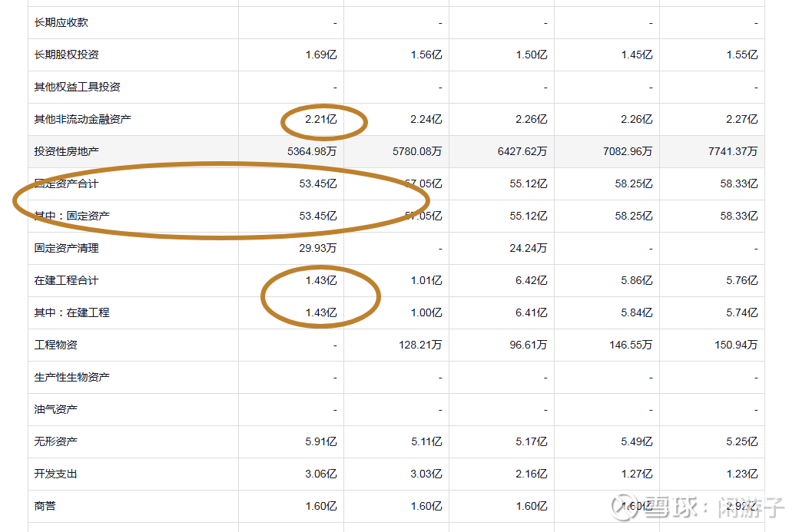Image resolution: width=809 pixels, height=532 pixels.
Task: Click the 3.06亿 value in 开发支出 row
Action: 320,474
